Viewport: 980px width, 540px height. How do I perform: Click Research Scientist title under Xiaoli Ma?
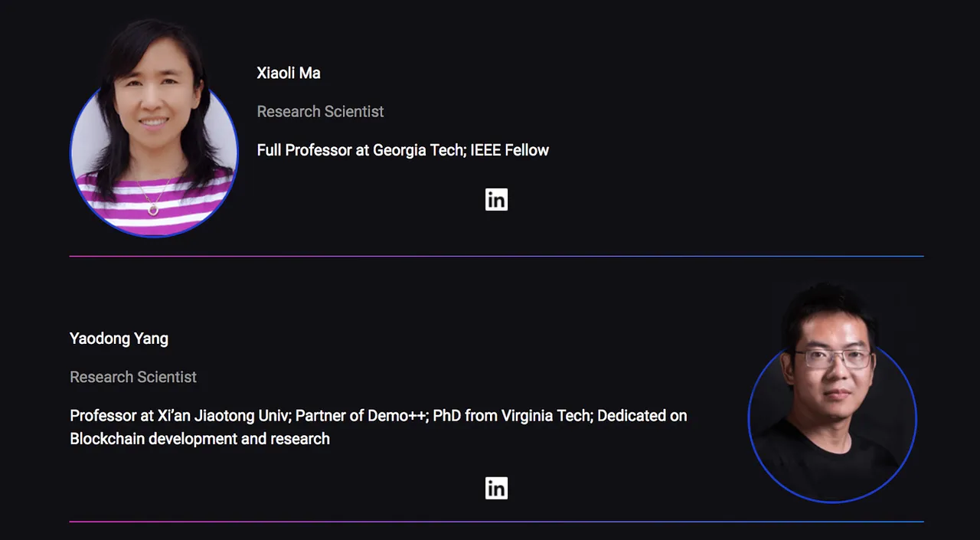320,112
